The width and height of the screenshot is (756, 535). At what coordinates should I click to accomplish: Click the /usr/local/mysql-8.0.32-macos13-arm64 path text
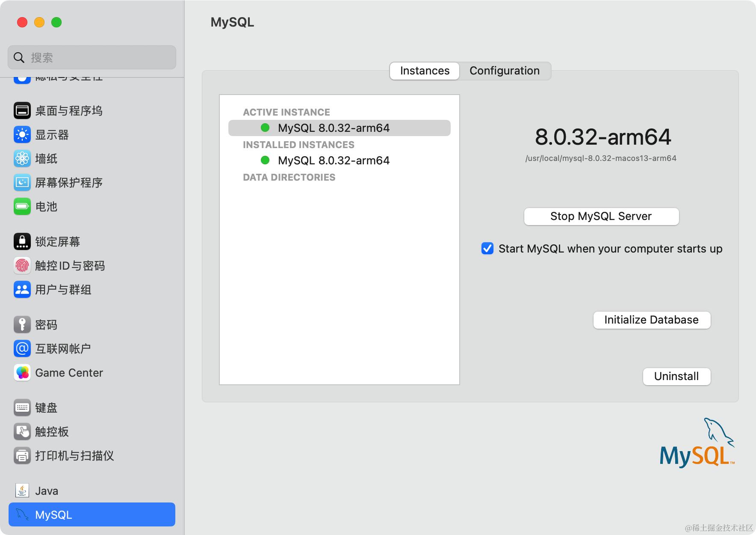(601, 158)
